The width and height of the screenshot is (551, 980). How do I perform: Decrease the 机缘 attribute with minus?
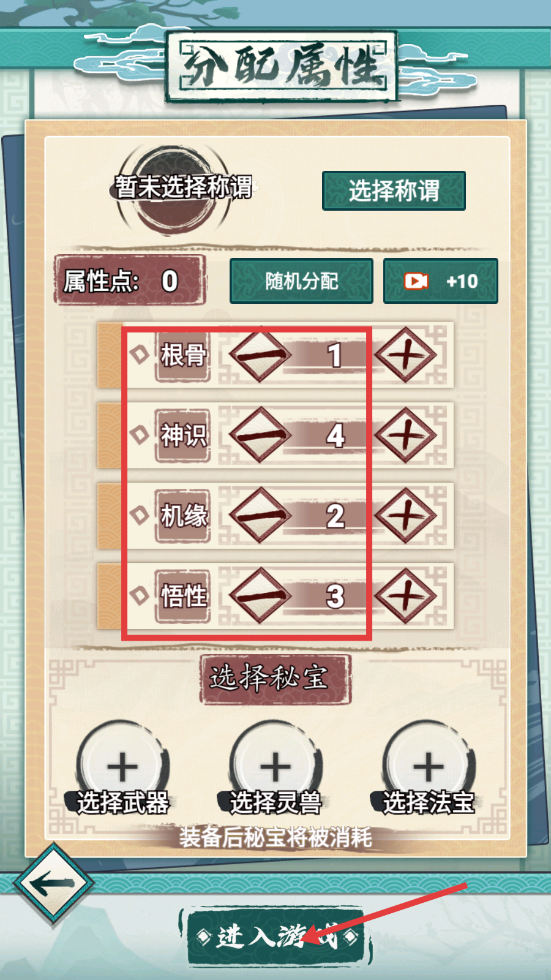pos(260,516)
